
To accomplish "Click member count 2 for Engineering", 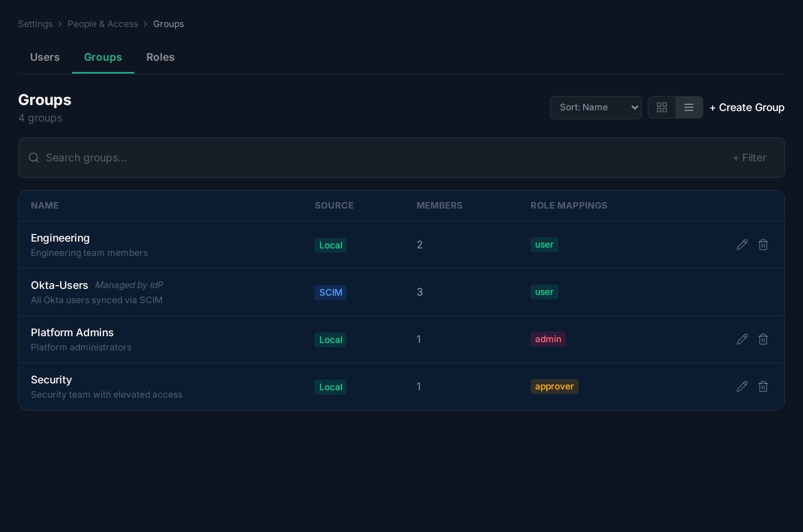I will pyautogui.click(x=420, y=245).
